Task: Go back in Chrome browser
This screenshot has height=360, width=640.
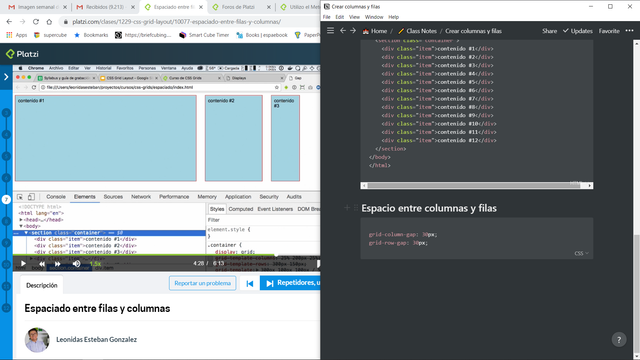Action: (9, 22)
